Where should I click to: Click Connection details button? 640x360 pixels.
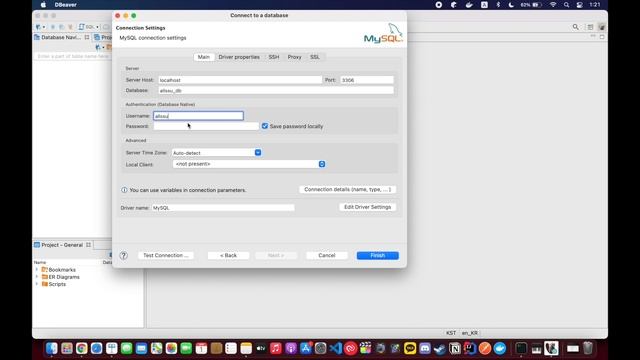tap(347, 189)
